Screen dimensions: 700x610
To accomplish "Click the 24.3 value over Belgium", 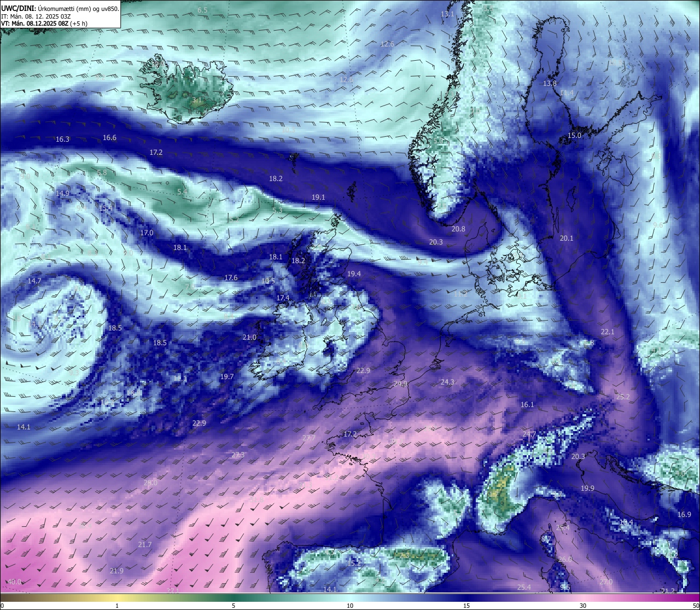I will (447, 382).
